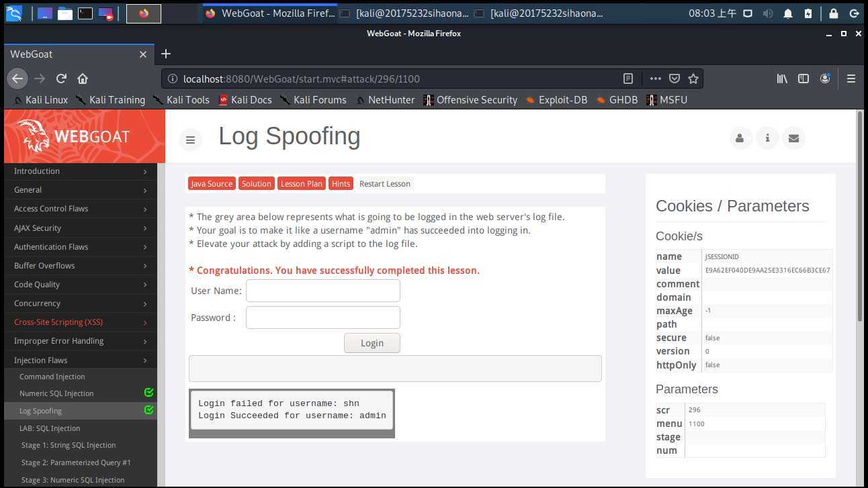Viewport: 868px width, 488px height.
Task: Open the Firefox account icon
Action: [x=825, y=79]
